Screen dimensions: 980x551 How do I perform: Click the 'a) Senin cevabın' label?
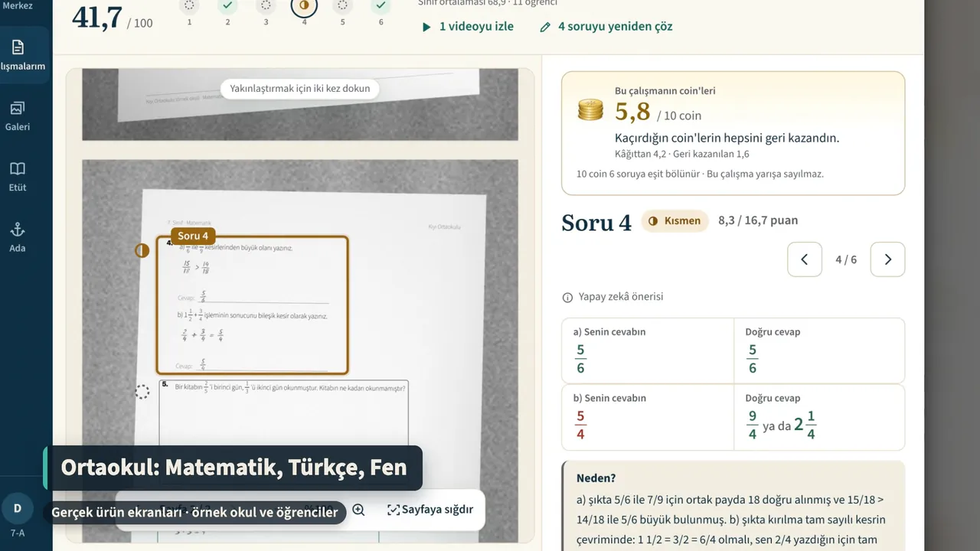(x=609, y=332)
